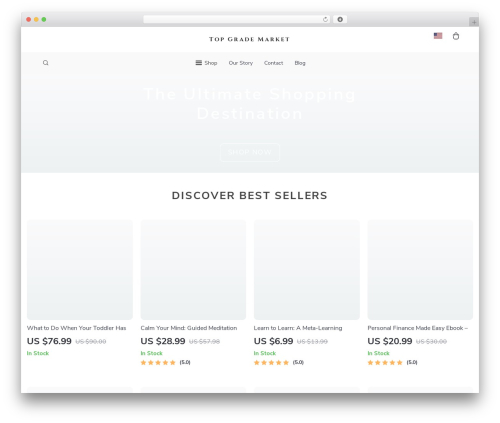Select the US flag country icon
This screenshot has width=500, height=423.
click(438, 36)
